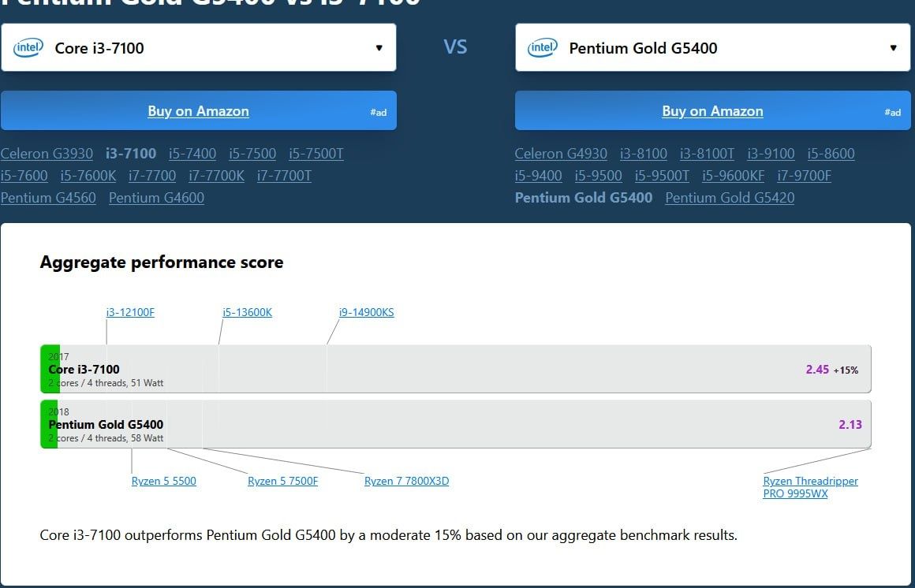This screenshot has height=588, width=915.
Task: Open the i5-9500 link
Action: tap(598, 176)
